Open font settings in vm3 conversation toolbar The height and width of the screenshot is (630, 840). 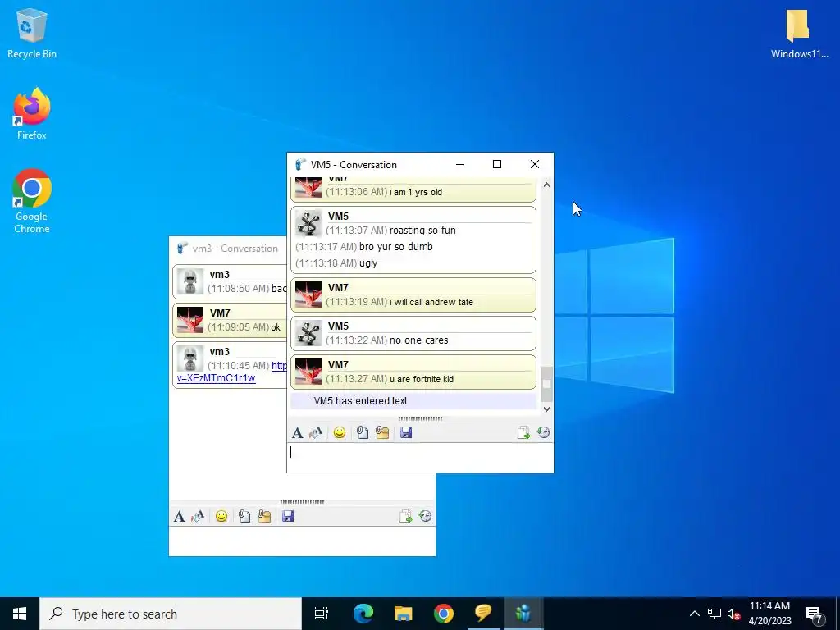point(180,517)
